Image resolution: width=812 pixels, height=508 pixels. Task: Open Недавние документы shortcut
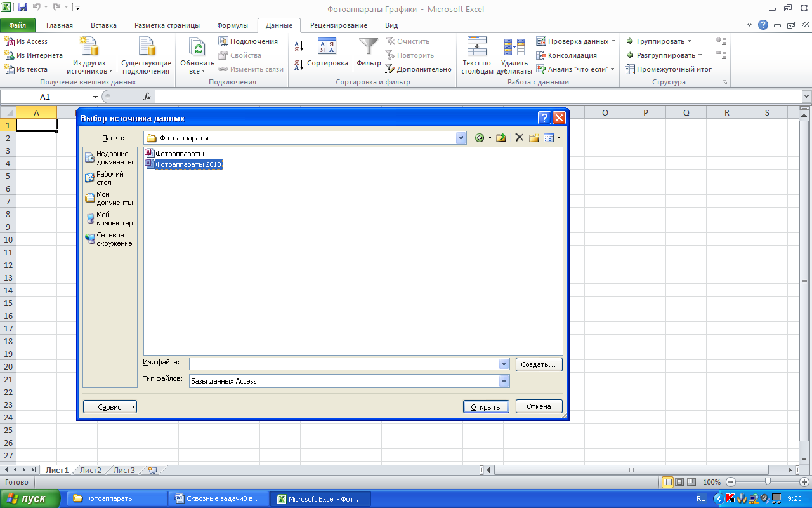pos(109,157)
